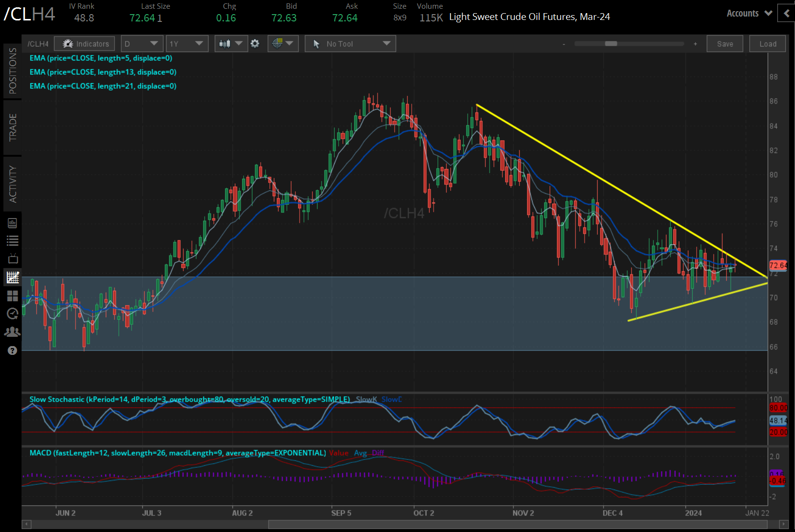Click the chart zoom slider handle
Screen dimensions: 795x532
[611, 44]
